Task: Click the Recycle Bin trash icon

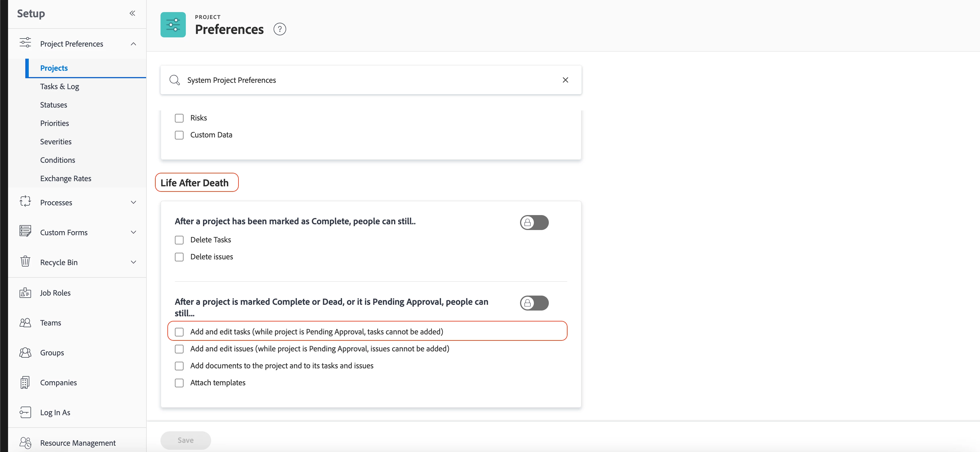Action: pyautogui.click(x=25, y=262)
